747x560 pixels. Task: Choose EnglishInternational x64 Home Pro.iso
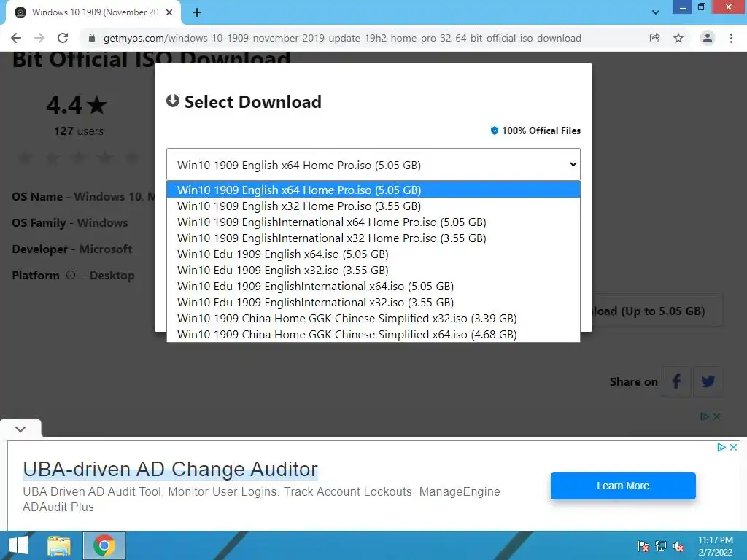pyautogui.click(x=373, y=222)
